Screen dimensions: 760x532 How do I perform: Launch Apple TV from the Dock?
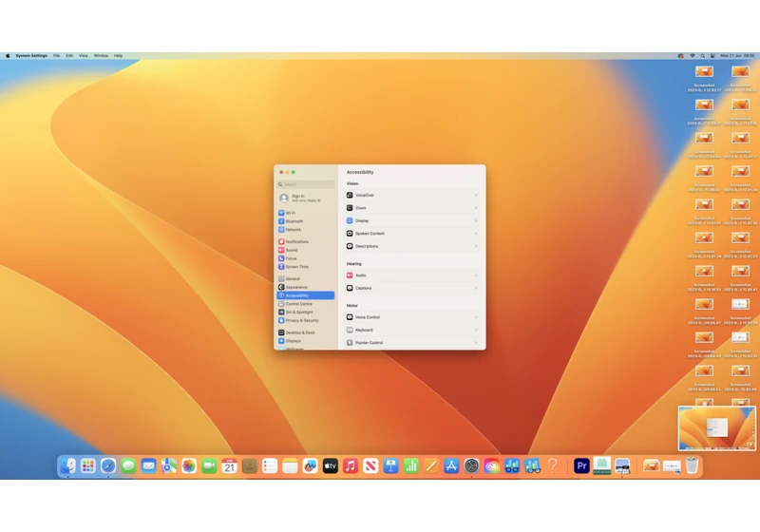click(330, 466)
